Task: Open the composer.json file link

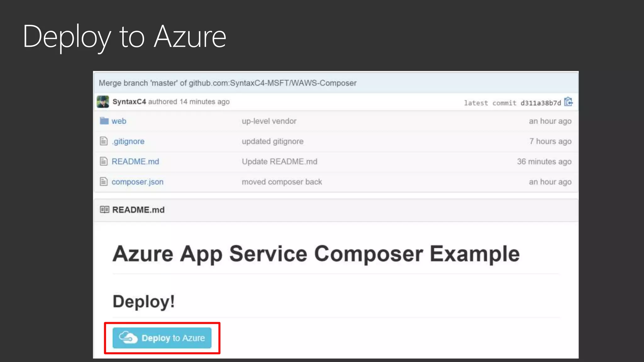Action: [137, 182]
